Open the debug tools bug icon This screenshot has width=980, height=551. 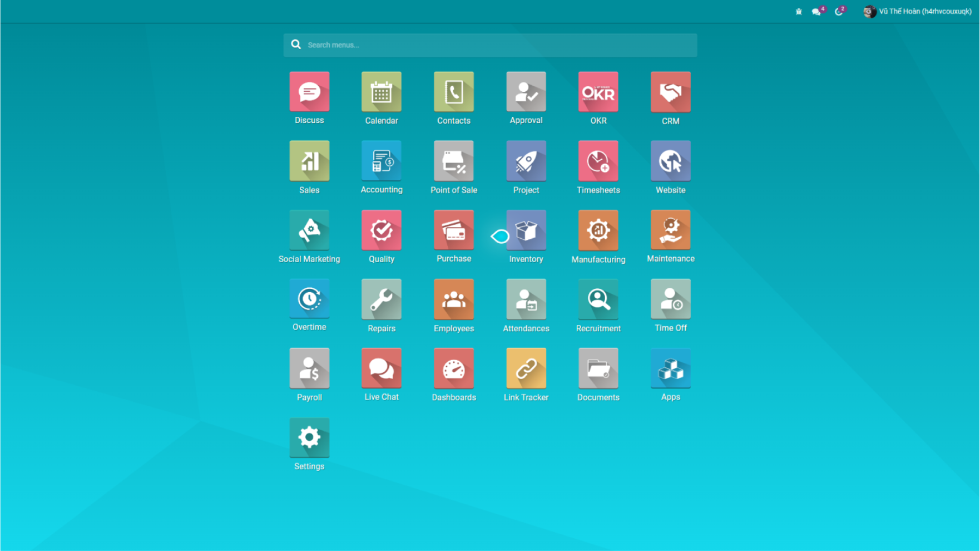coord(799,12)
